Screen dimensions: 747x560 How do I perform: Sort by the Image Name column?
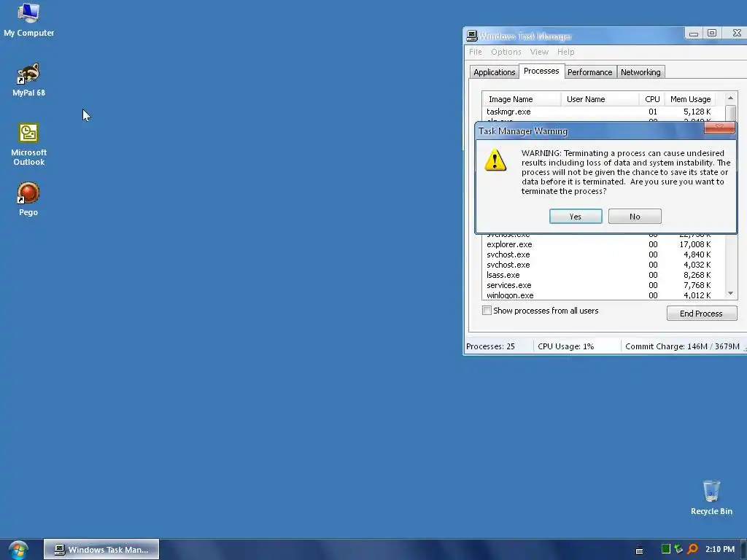coord(522,99)
